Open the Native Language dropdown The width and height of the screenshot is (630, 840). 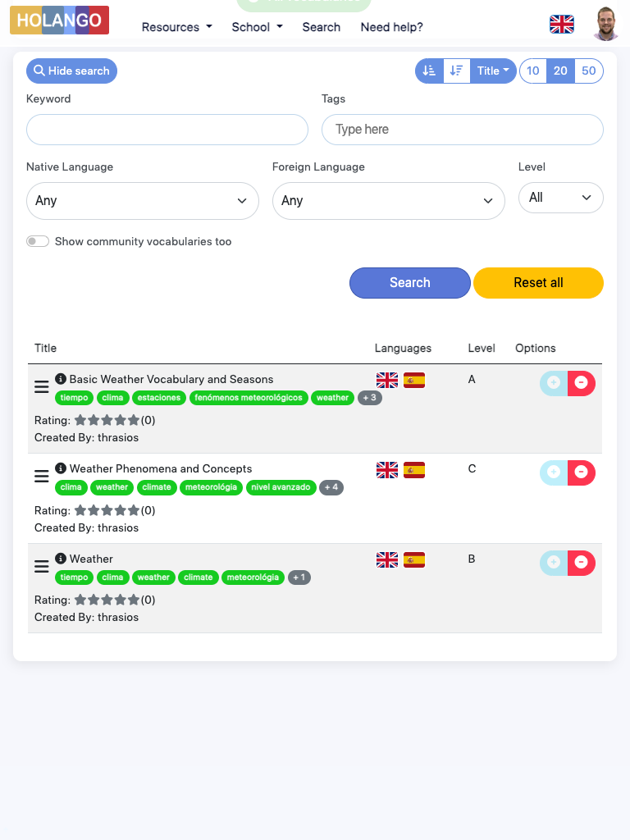[143, 201]
